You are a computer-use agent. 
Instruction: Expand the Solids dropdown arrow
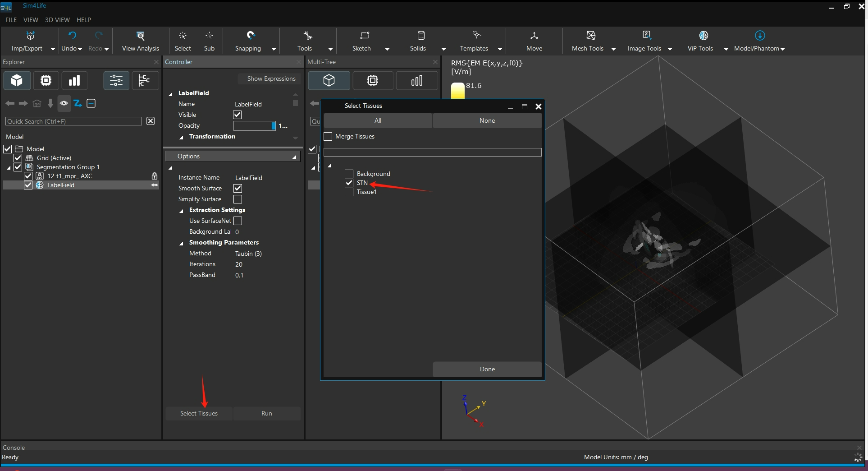(443, 49)
